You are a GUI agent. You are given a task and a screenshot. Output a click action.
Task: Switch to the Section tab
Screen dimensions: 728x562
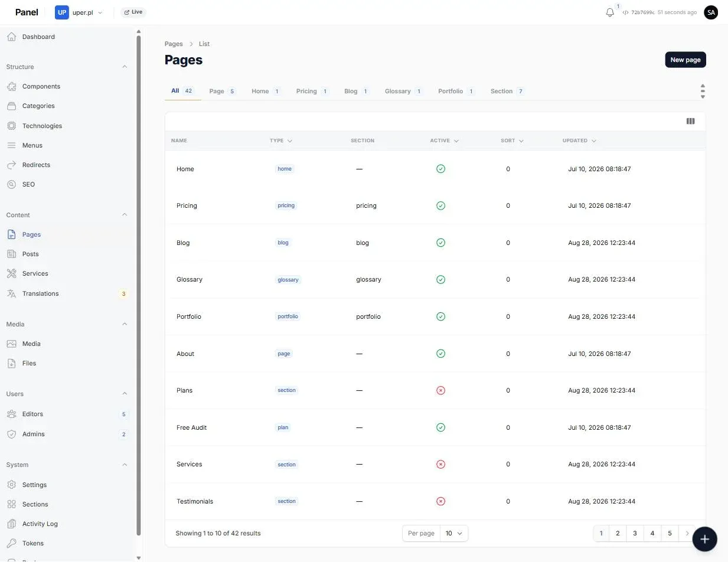point(508,91)
